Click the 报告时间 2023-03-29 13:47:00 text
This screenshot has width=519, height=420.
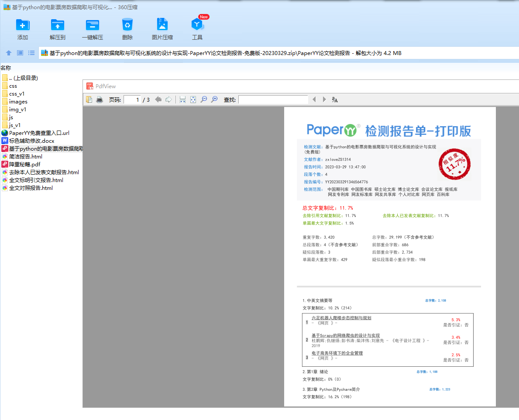coord(335,167)
